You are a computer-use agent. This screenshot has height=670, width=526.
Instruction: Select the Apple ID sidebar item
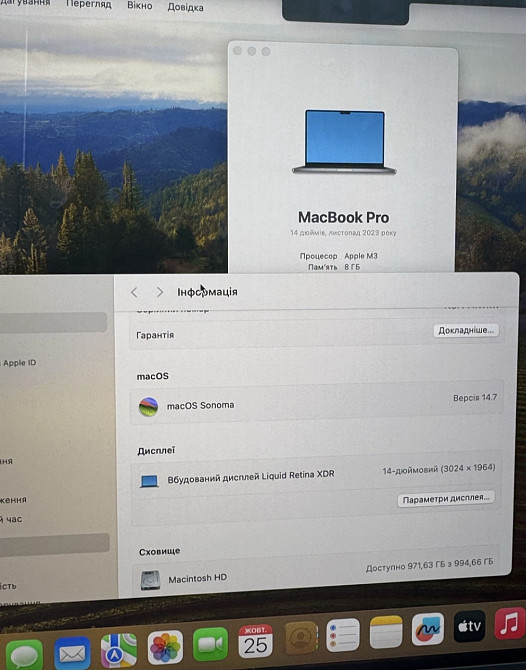pos(18,363)
